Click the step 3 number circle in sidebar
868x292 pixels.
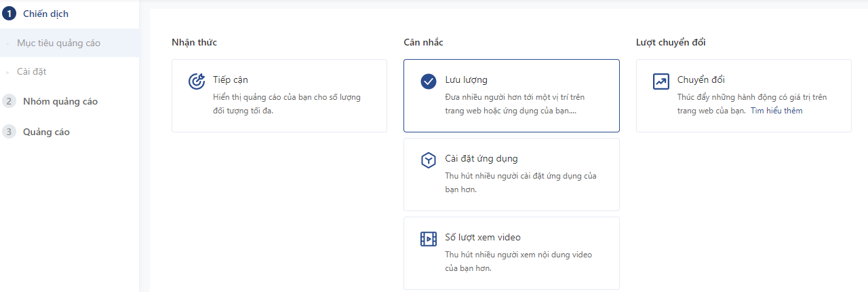(9, 132)
